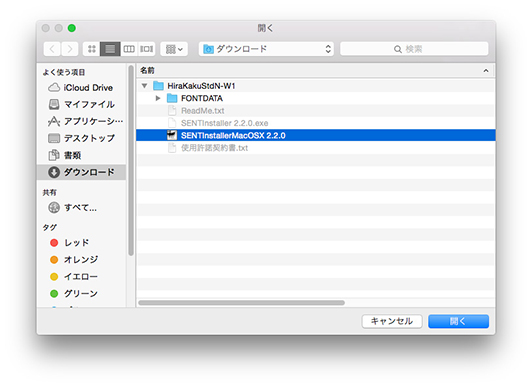Switch to list view

point(110,49)
